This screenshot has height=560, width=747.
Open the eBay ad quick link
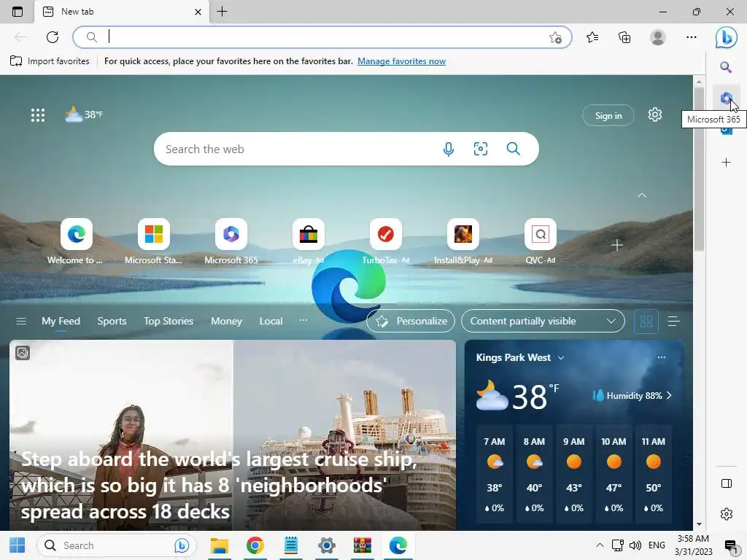[x=309, y=241]
